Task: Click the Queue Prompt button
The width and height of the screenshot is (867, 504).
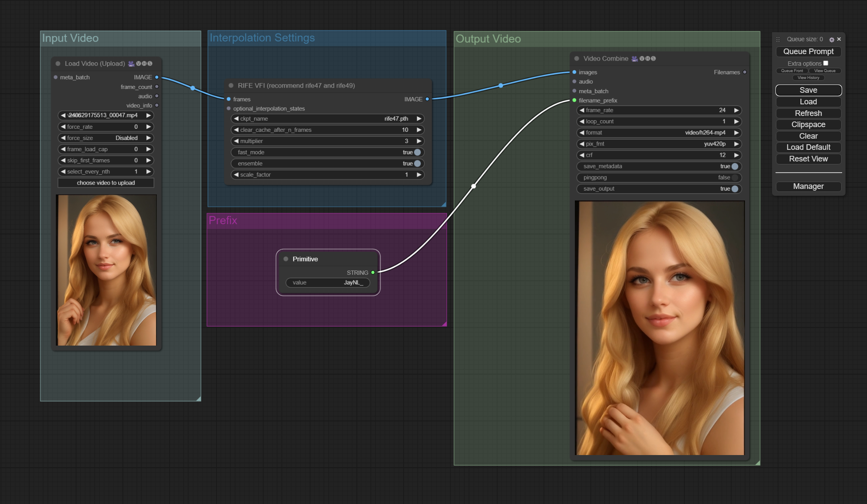Action: 808,52
